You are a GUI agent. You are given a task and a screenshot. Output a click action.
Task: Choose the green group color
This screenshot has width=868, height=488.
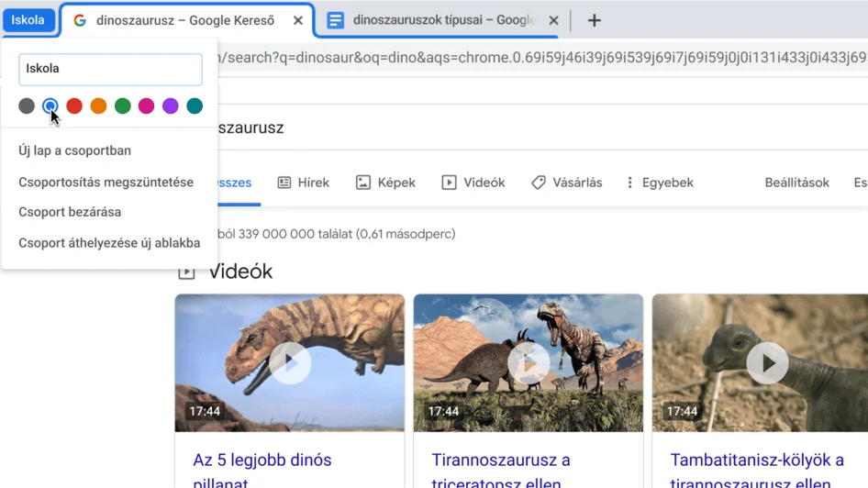[122, 106]
